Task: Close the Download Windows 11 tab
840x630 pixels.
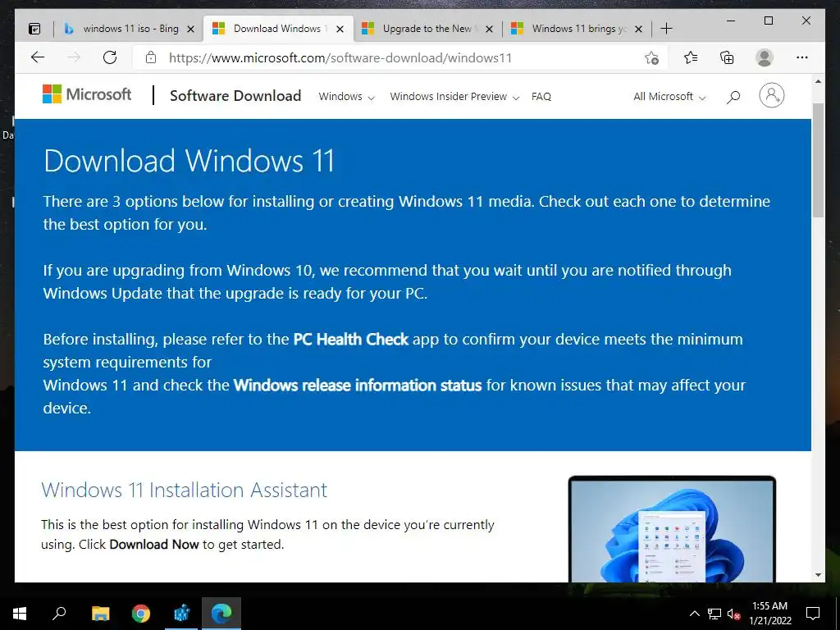Action: coord(340,29)
